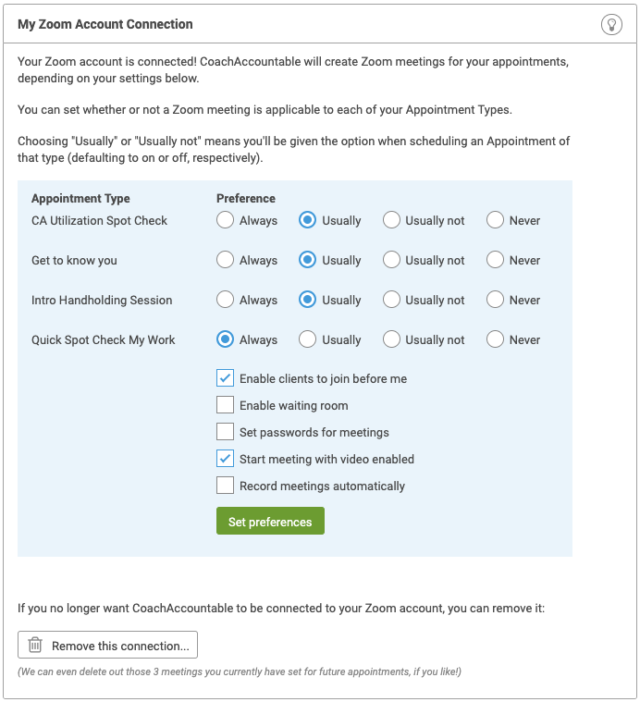Click the green Set preferences button
Image resolution: width=640 pixels, height=702 pixels.
pyautogui.click(x=270, y=521)
